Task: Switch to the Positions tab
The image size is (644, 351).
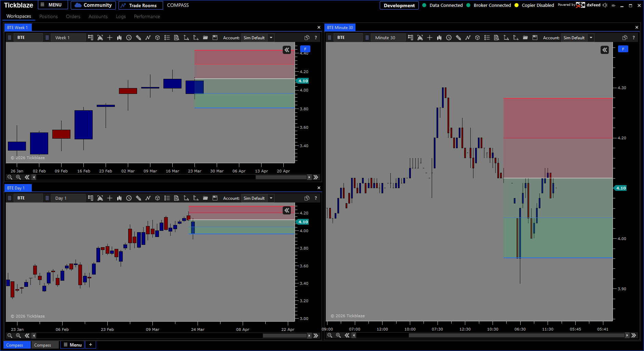Action: pos(49,16)
